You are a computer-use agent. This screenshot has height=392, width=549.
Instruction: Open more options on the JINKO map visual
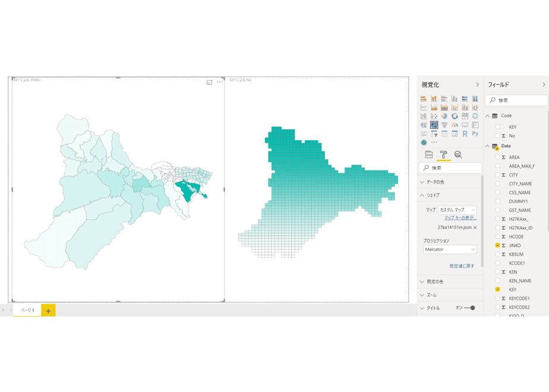[x=219, y=82]
